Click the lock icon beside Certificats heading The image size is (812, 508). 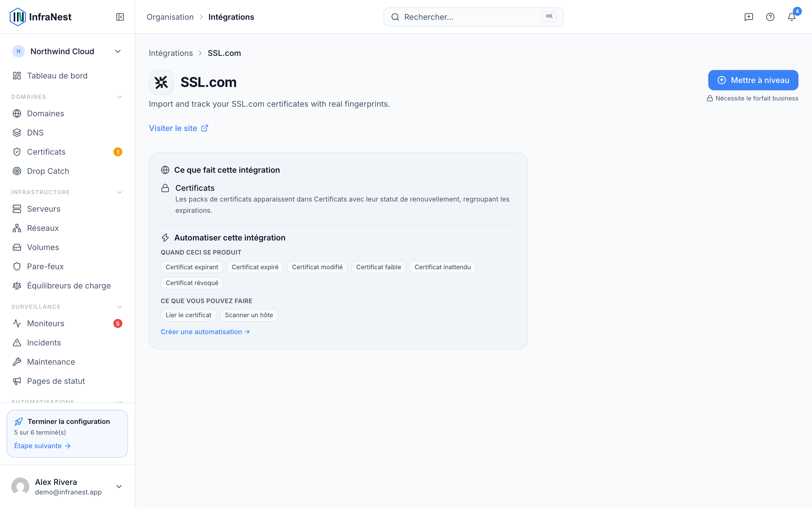click(165, 188)
